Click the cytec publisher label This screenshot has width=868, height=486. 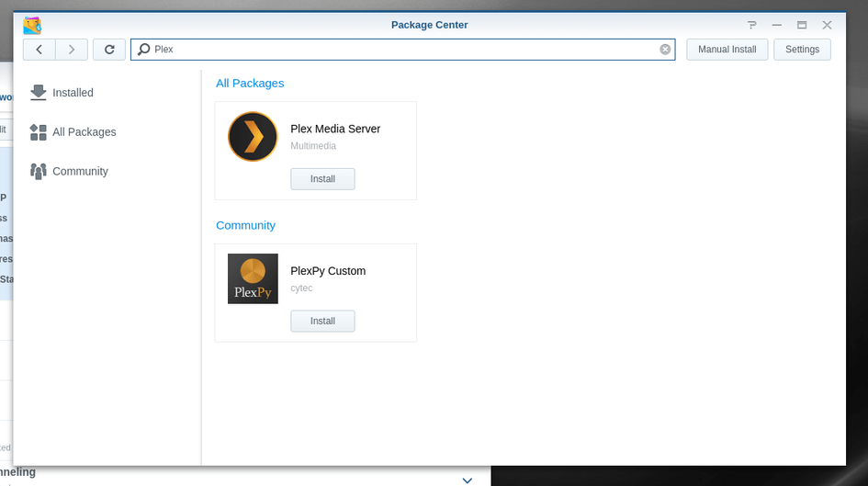(x=301, y=288)
